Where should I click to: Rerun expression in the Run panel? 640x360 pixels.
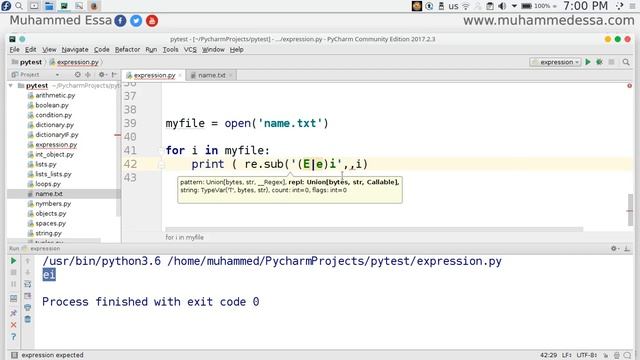[13, 260]
